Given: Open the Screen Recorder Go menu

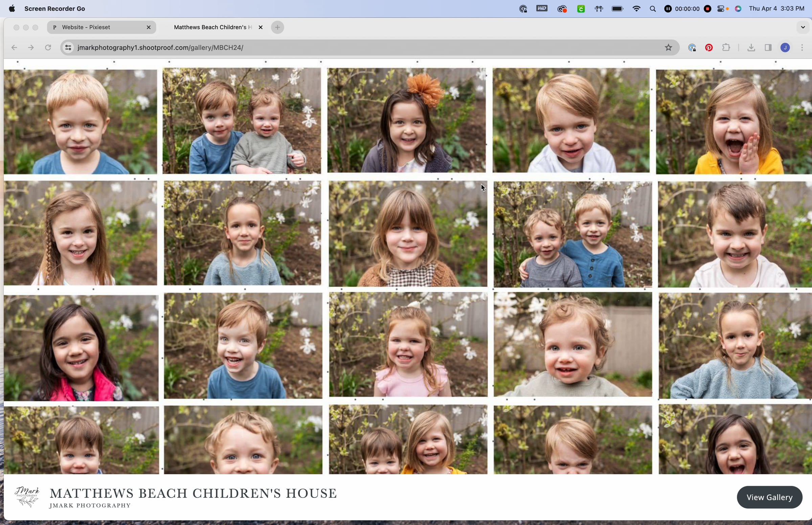Looking at the screenshot, I should [x=54, y=8].
